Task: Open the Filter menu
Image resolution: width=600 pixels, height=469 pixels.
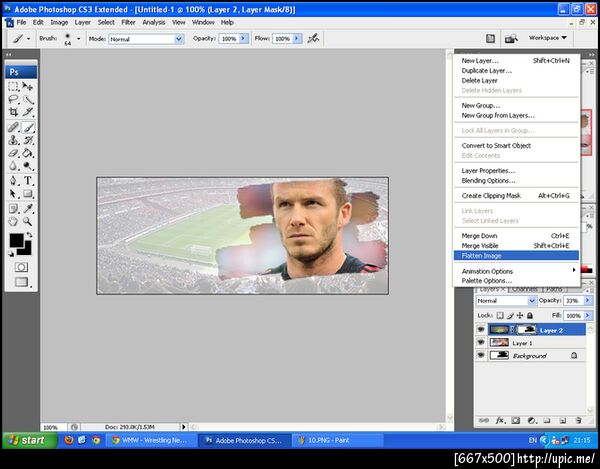Action: pos(128,22)
